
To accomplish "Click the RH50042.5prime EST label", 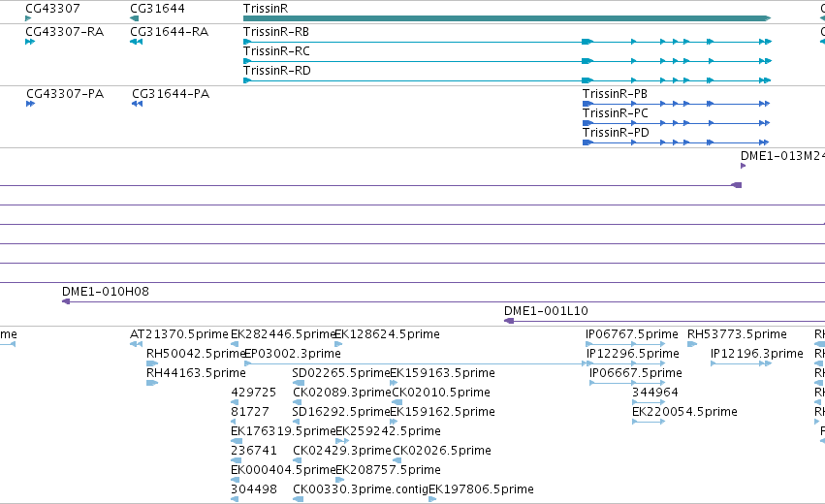I will coord(196,354).
